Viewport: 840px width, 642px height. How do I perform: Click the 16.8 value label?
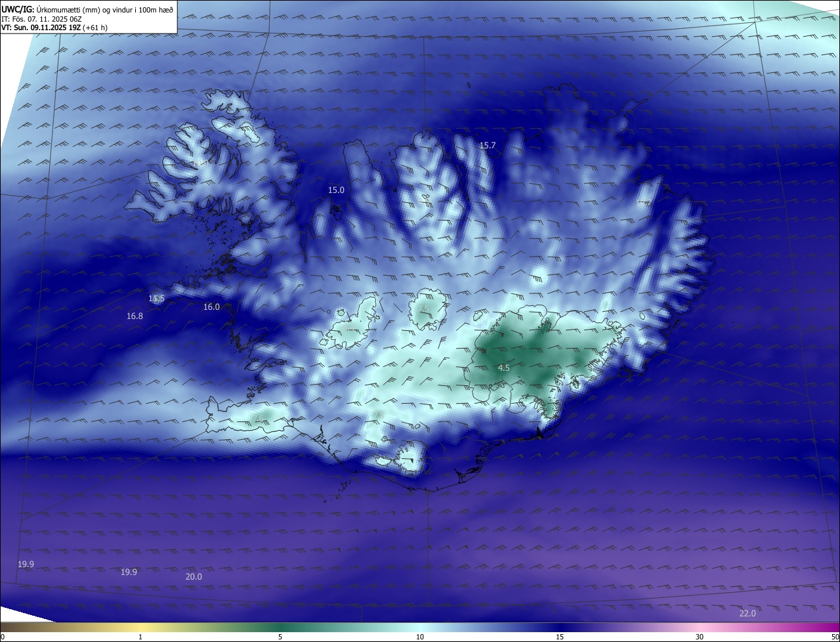(135, 316)
